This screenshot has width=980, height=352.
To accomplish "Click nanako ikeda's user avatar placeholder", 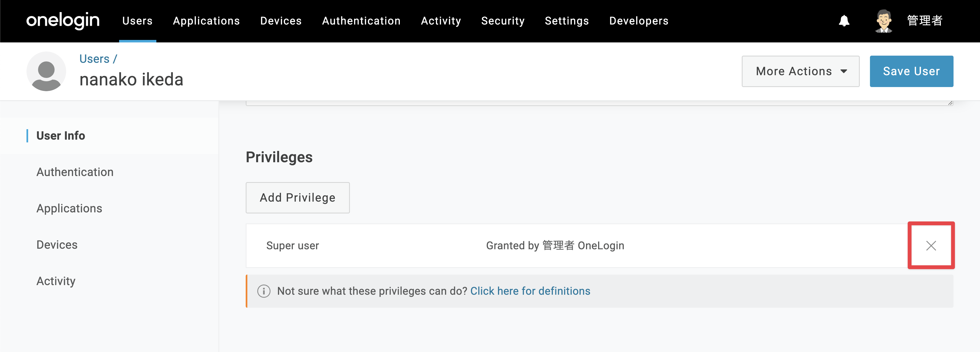I will tap(46, 71).
